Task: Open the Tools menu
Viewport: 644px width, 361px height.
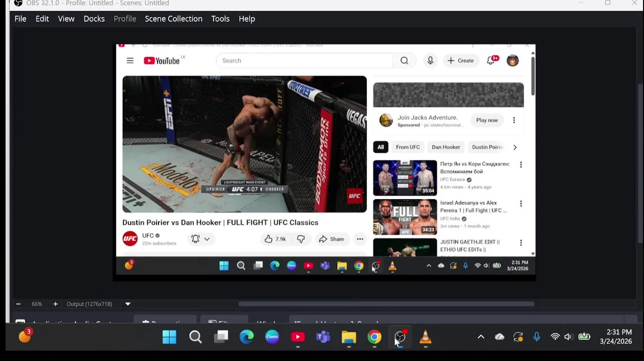Action: point(220,19)
